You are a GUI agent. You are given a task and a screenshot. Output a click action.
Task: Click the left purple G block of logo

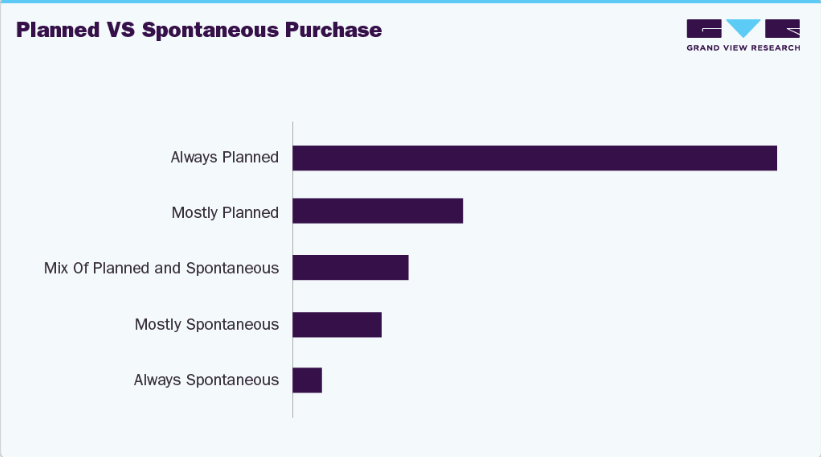click(704, 28)
